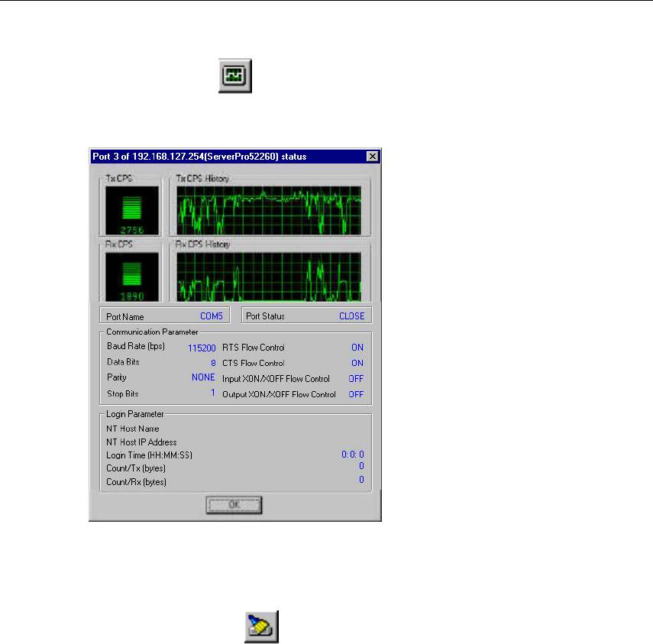Click the Port Status label
653x644 pixels.
265,316
